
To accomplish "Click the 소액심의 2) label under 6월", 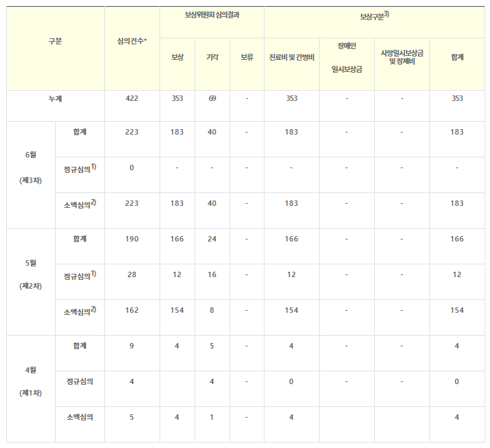I will (79, 204).
